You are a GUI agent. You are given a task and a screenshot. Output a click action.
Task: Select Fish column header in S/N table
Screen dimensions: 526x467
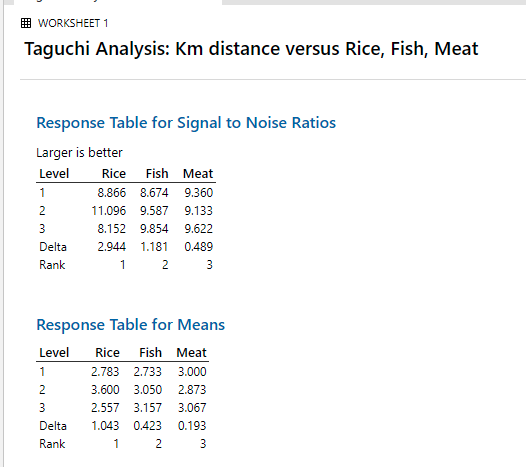[157, 174]
